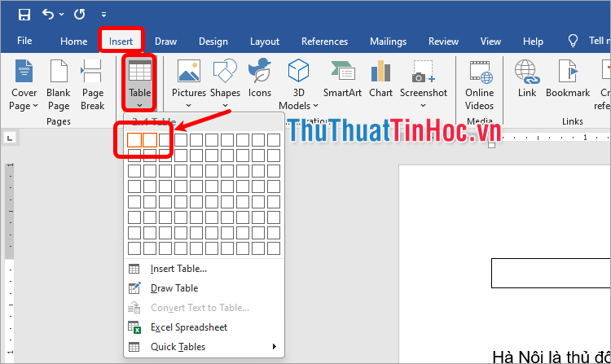
Task: Open the undo history dropdown arrow
Action: click(62, 15)
